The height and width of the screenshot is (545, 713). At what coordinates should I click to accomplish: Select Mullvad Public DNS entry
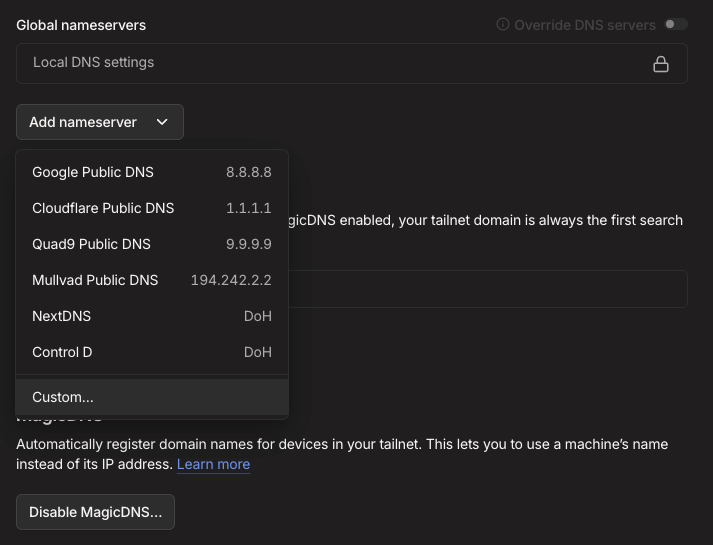click(95, 280)
